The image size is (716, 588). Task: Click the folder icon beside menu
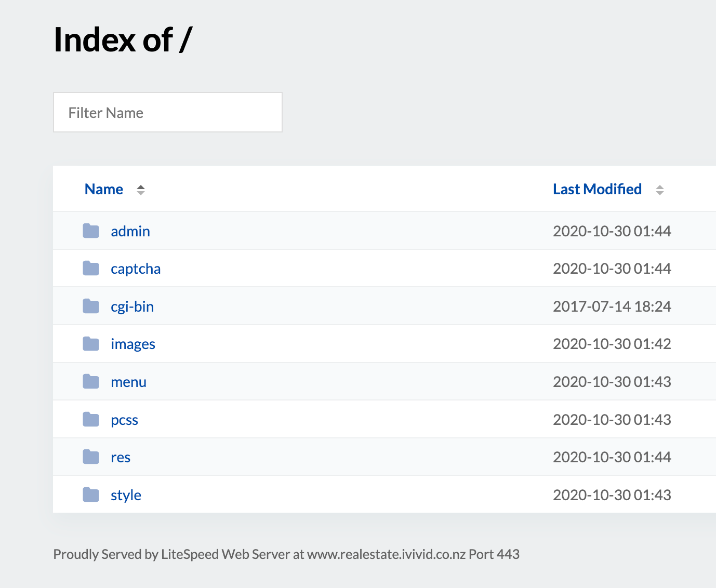pos(91,382)
